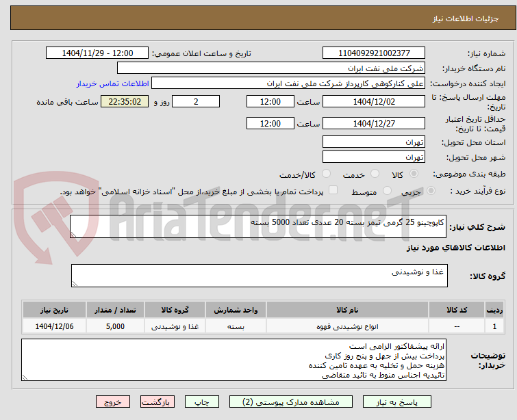Select the کالا radio button
Screen dimensions: 517x420
pos(414,174)
